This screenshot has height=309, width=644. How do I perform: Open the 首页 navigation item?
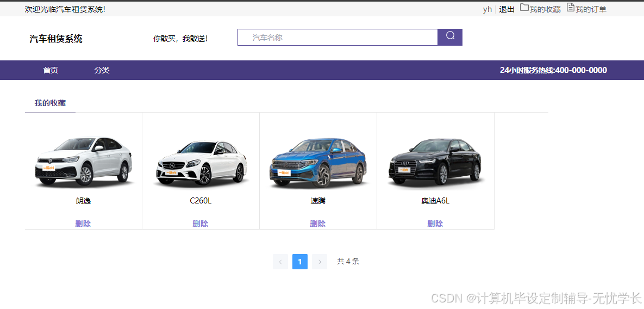point(51,70)
